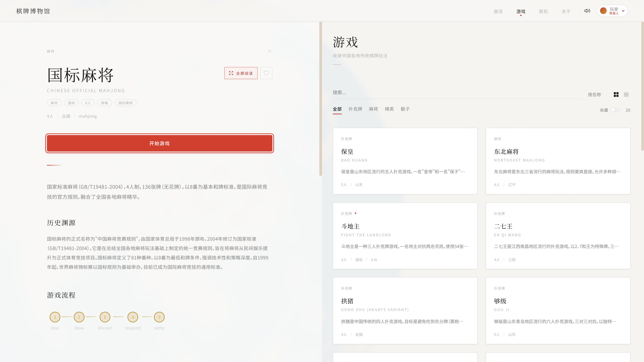This screenshot has height=362, width=644.
Task: Favorite 国标麻将 with the heart icon
Action: tap(266, 73)
